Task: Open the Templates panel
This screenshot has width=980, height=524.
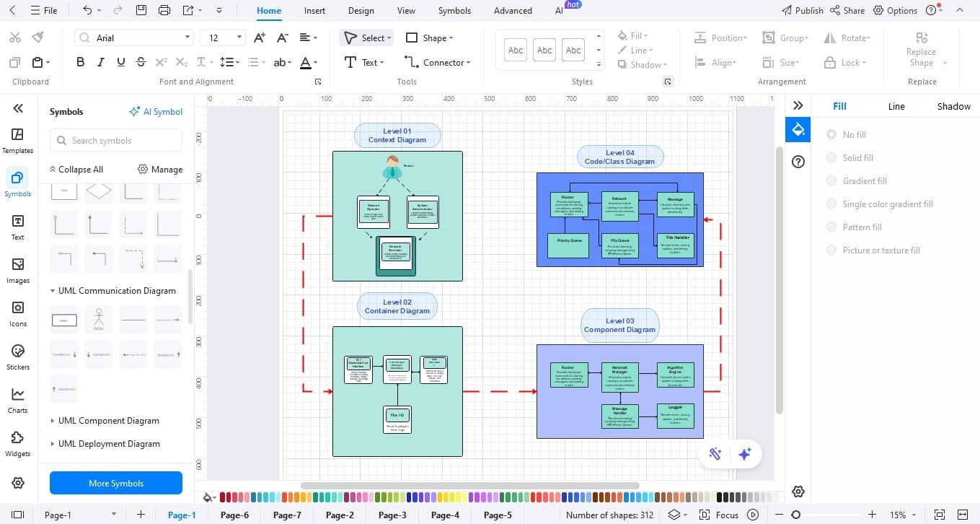Action: [17, 139]
